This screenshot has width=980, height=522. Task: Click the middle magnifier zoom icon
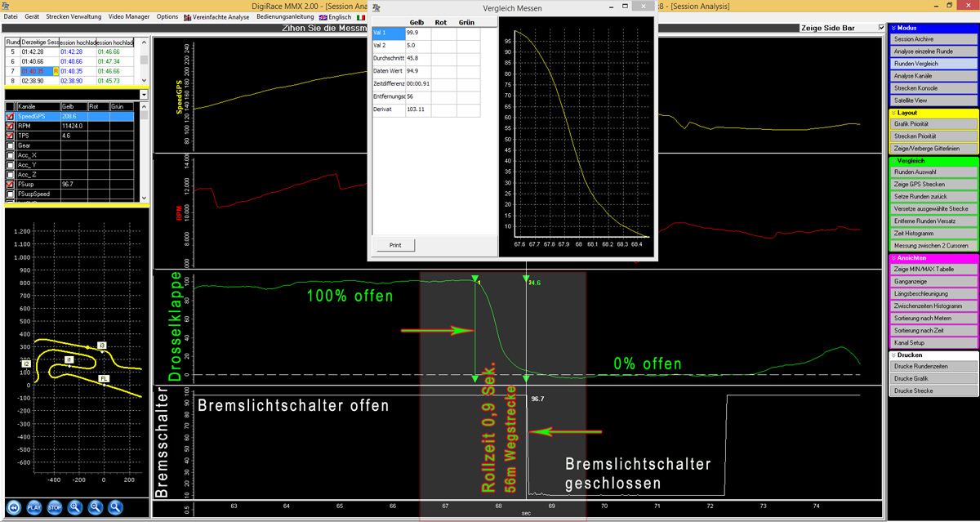(95, 507)
